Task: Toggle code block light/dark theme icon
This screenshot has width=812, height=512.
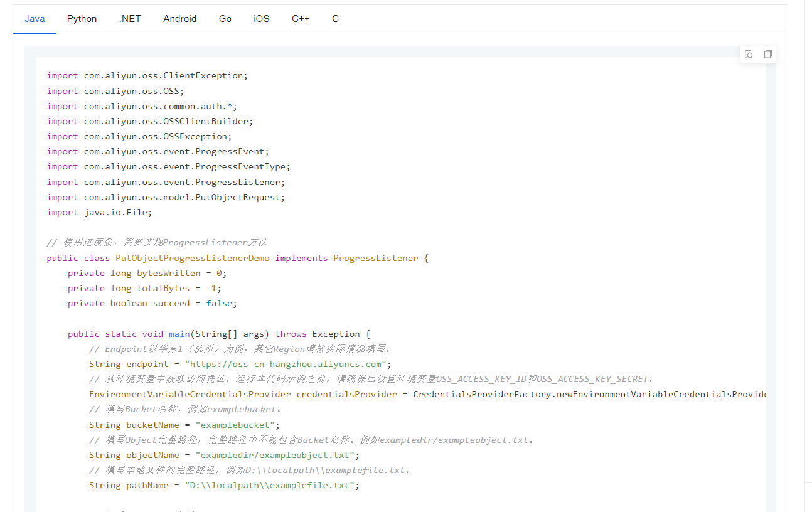Action: (x=749, y=55)
